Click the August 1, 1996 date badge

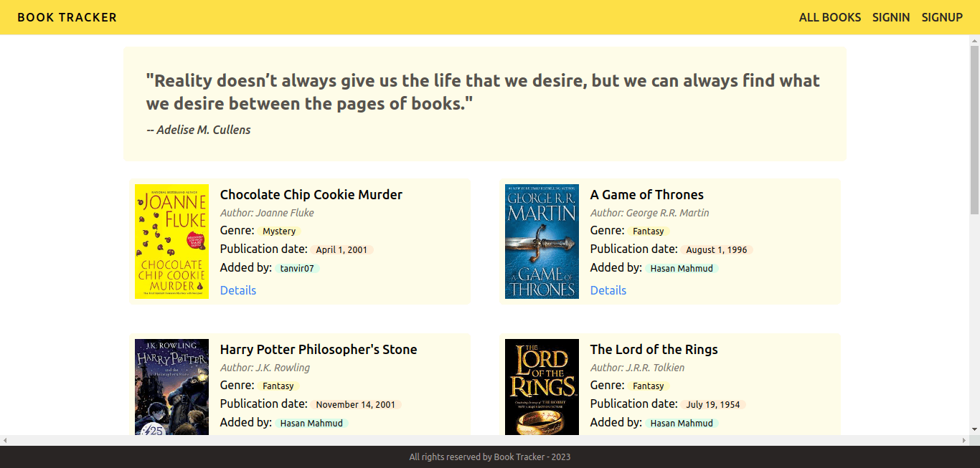(717, 249)
